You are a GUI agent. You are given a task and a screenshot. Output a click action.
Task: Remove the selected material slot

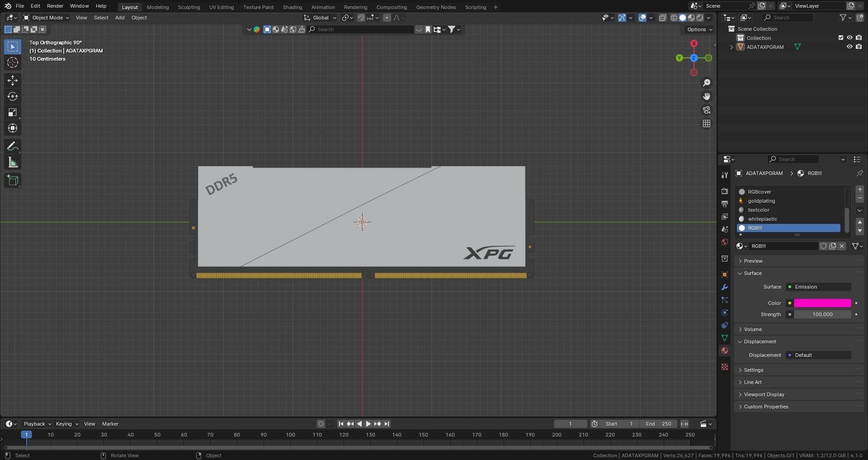tap(860, 199)
